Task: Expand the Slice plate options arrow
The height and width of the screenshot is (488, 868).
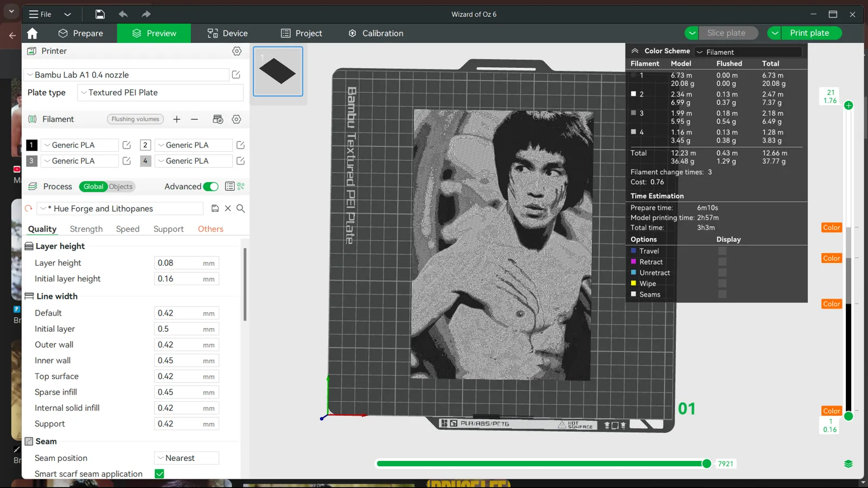Action: (692, 33)
